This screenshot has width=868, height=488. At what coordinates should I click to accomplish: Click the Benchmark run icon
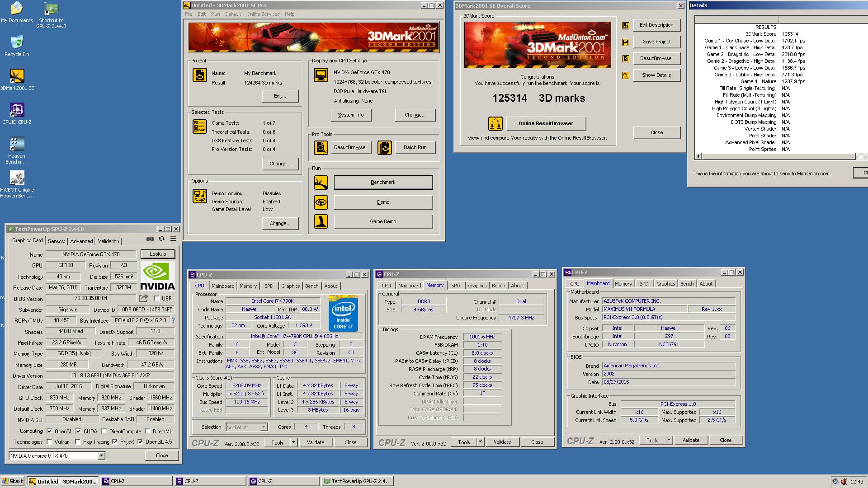pos(321,183)
